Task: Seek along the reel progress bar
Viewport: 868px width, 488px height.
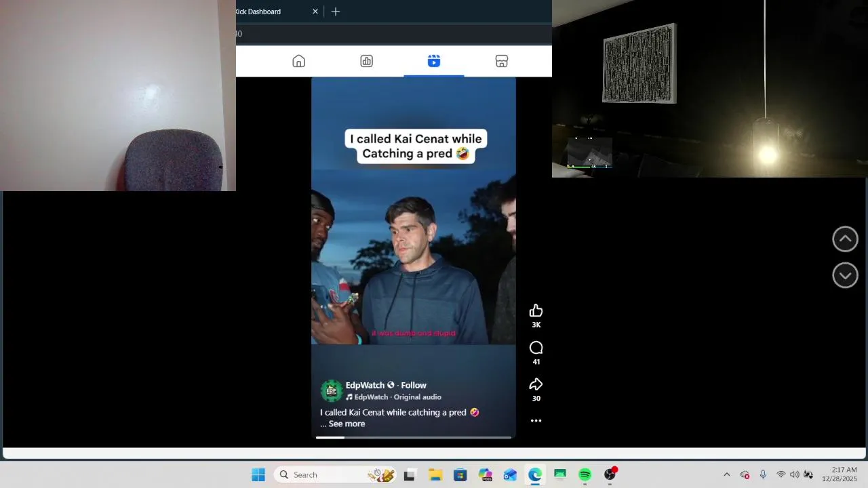Action: pyautogui.click(x=414, y=437)
